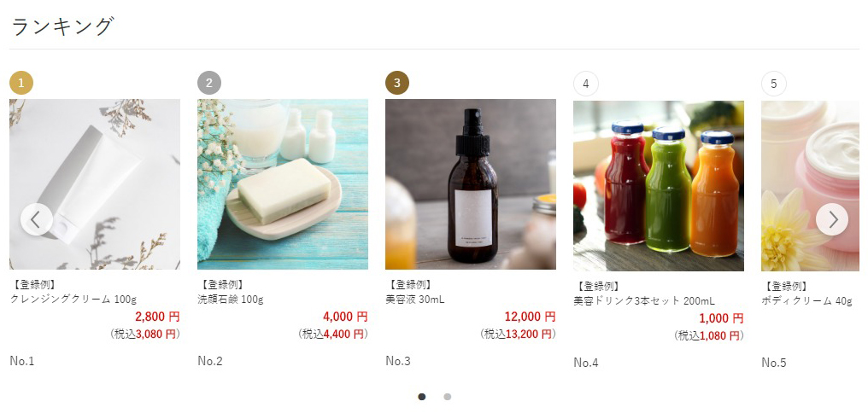Click the ランキング section heading
868x413 pixels.
[x=62, y=26]
